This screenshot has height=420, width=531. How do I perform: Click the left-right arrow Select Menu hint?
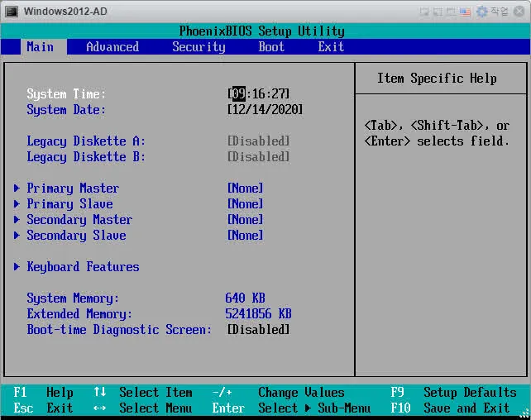tap(143, 408)
